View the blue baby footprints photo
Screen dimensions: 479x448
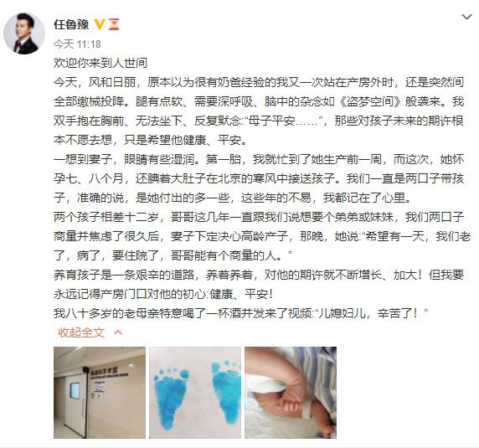195,393
